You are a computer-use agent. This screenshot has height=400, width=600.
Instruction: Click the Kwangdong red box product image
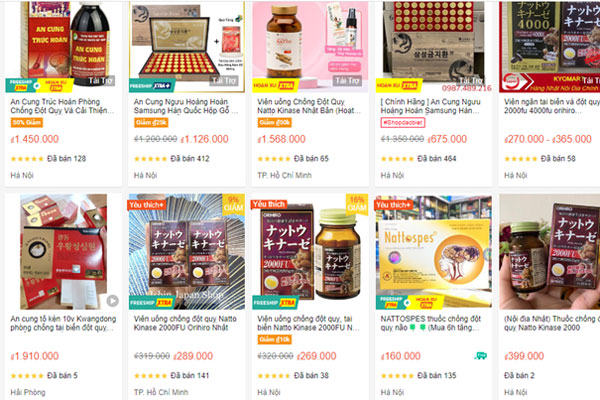pyautogui.click(x=64, y=252)
